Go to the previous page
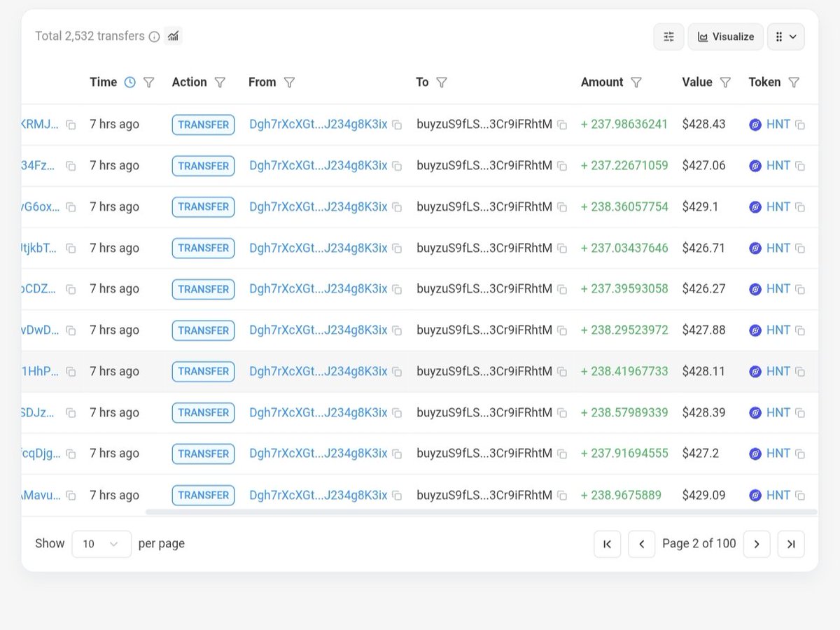 tap(641, 544)
